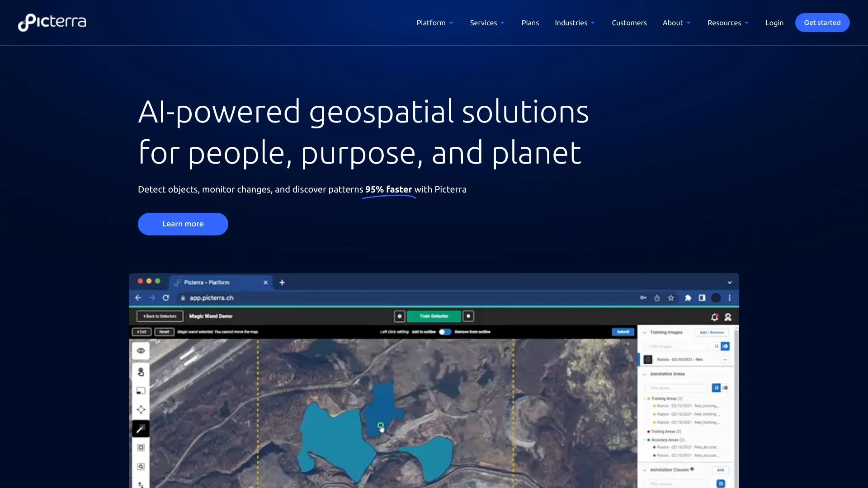Collapse the Annotation Areas section
Screen dimensions: 868x488
(x=644, y=374)
